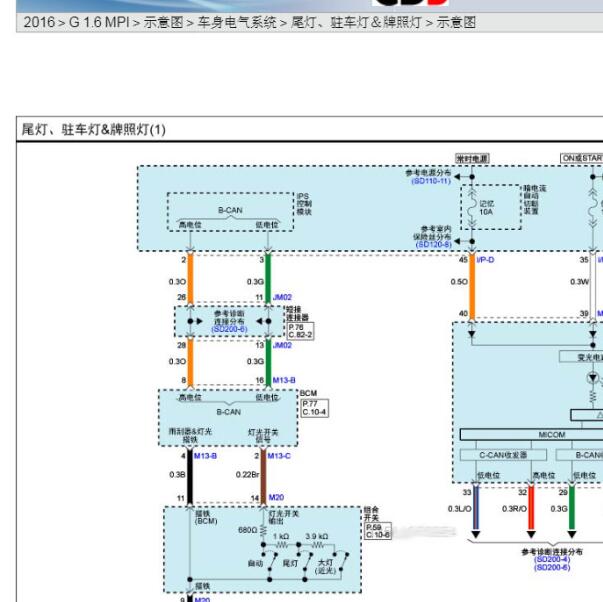Click JM02 connector label beside pin 11
603x602 pixels.
282,297
